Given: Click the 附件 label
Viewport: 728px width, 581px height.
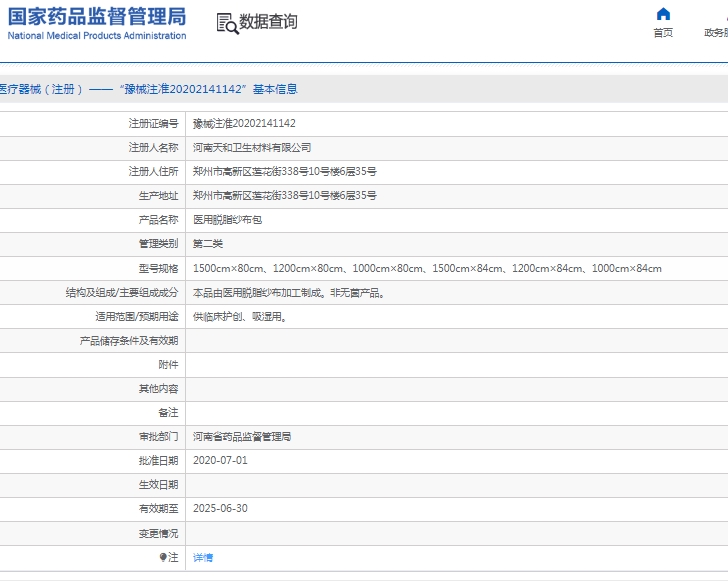Looking at the screenshot, I should (x=168, y=365).
